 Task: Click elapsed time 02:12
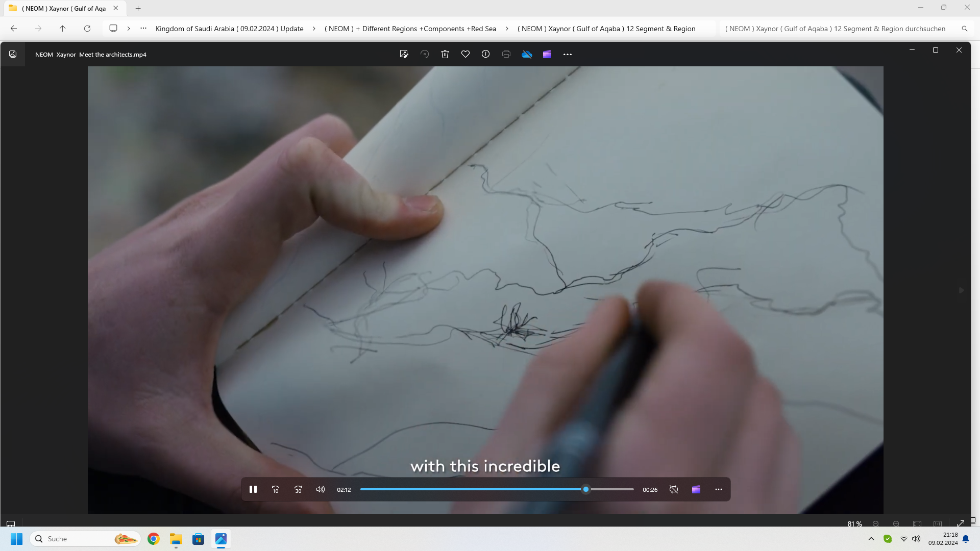click(x=344, y=490)
